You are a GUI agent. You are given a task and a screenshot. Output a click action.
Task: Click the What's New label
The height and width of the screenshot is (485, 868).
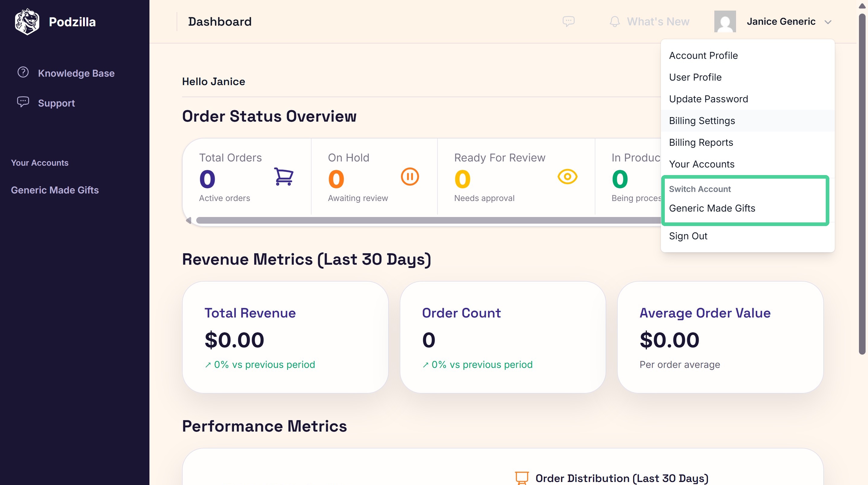[658, 21]
